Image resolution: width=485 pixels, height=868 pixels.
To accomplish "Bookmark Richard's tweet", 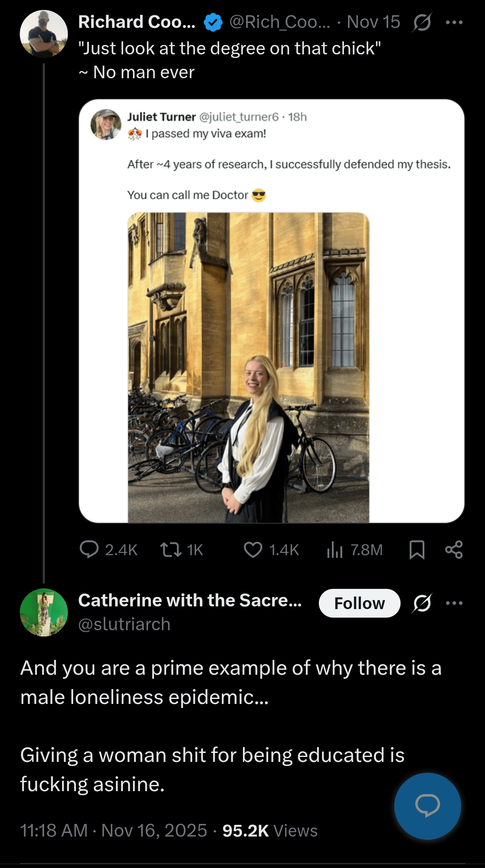I will [417, 549].
